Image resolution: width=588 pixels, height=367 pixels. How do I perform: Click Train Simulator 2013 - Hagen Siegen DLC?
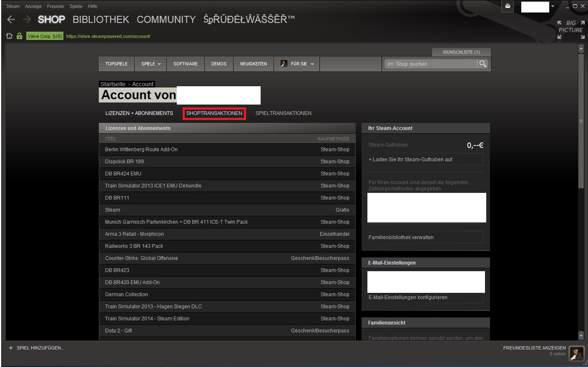pos(227,307)
